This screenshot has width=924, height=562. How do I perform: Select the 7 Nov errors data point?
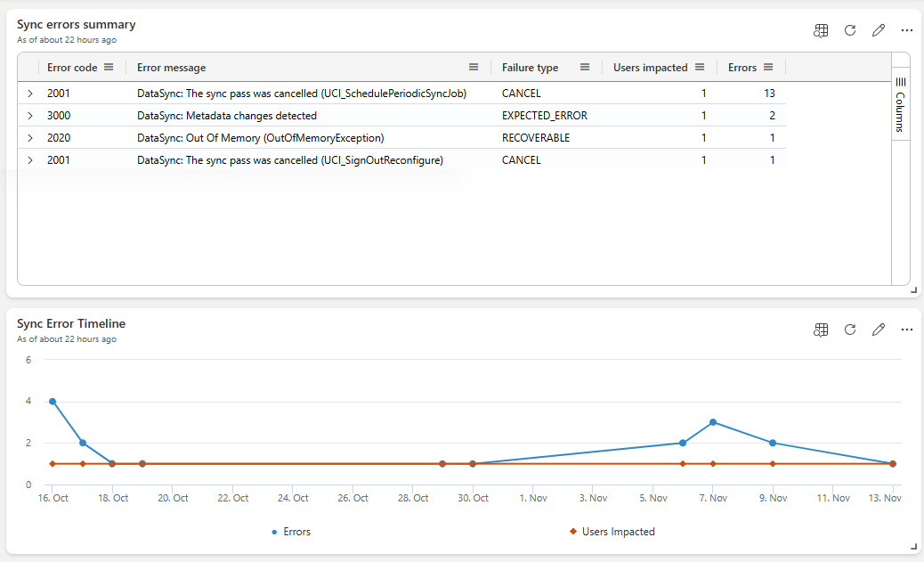(713, 422)
